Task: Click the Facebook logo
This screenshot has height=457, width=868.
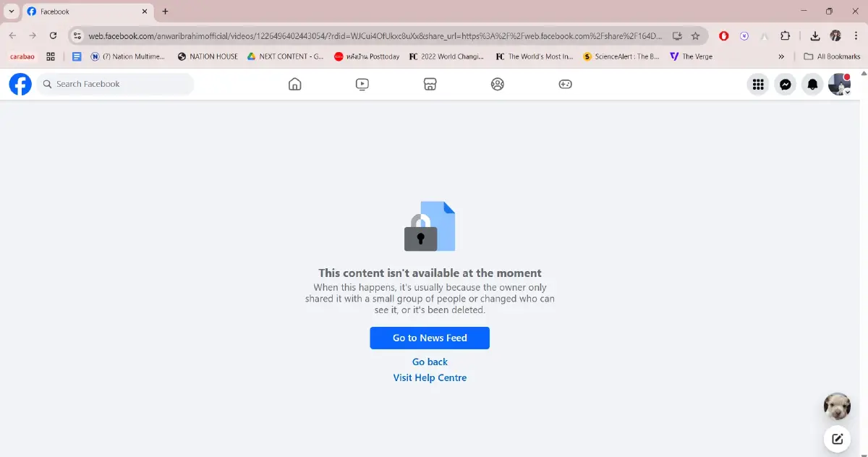Action: (x=20, y=84)
